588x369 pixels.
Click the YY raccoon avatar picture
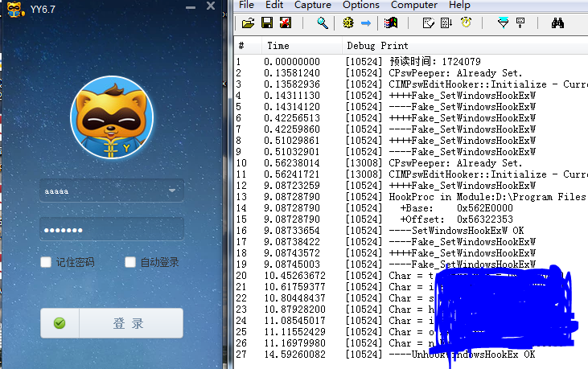coord(112,117)
